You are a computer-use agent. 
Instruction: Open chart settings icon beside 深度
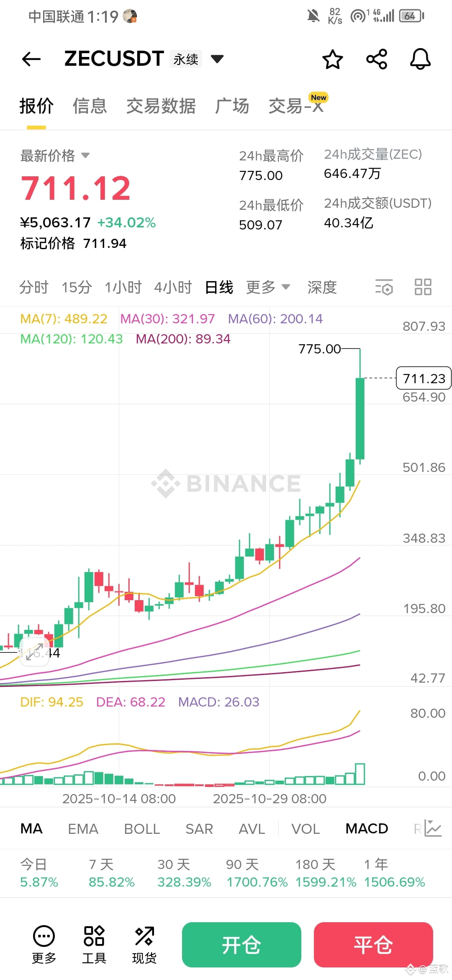(384, 287)
